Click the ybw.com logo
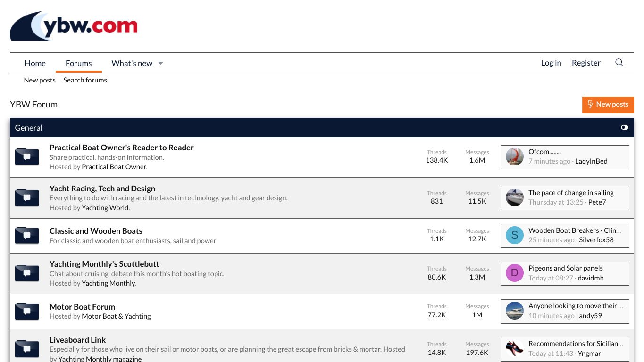The height and width of the screenshot is (362, 644). coord(74,26)
